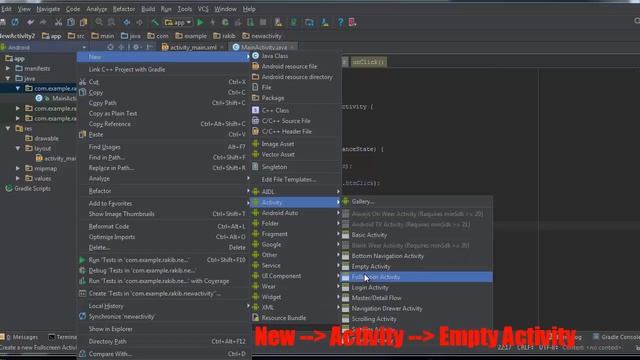
Task: Open the Service submenu
Action: 296,266
